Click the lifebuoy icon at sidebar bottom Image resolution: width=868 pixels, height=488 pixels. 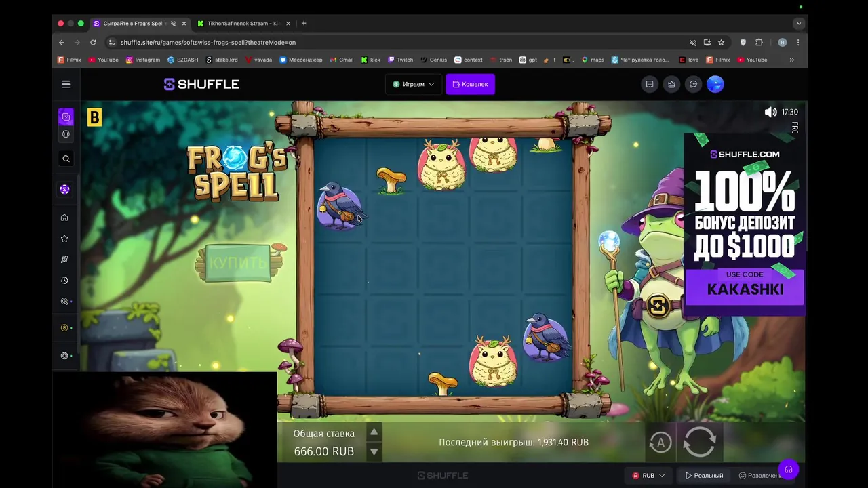(64, 356)
